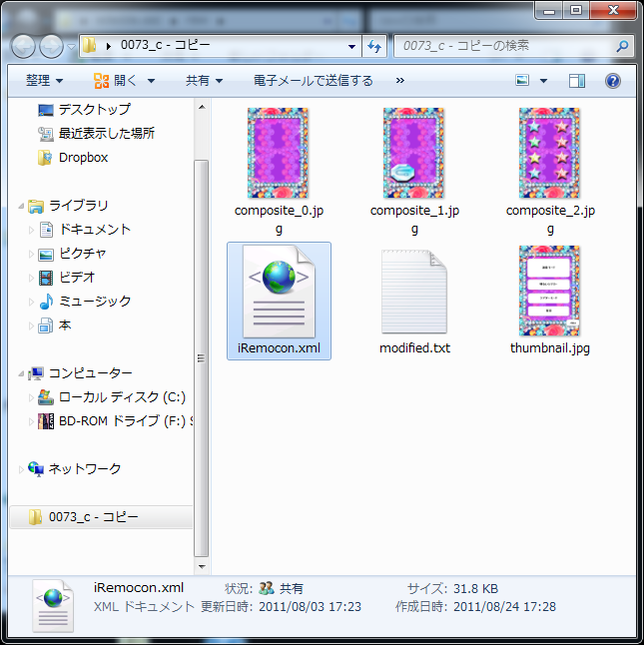Screen dimensions: 644x645
Task: Click the navigation pane scroll down arrow
Action: point(202,567)
